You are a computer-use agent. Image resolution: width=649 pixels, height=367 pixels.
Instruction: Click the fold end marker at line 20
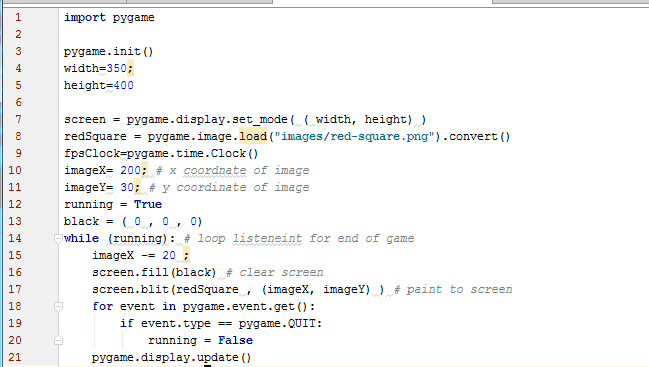coord(58,340)
